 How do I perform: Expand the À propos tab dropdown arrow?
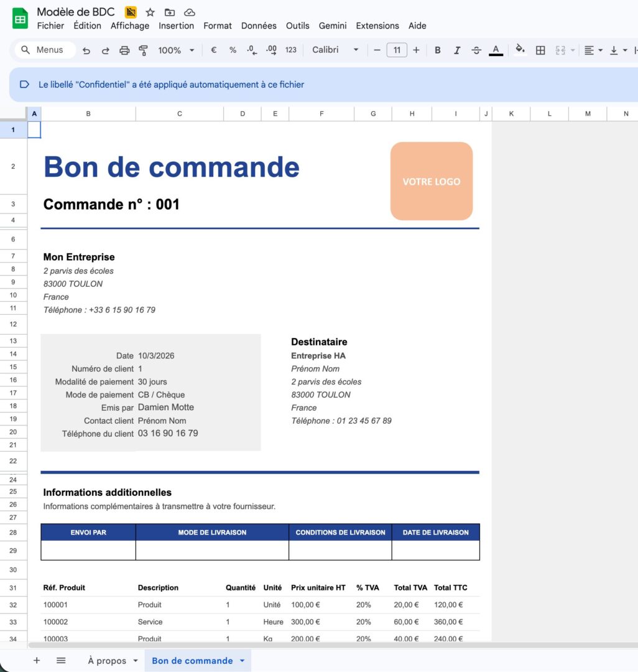[136, 660]
